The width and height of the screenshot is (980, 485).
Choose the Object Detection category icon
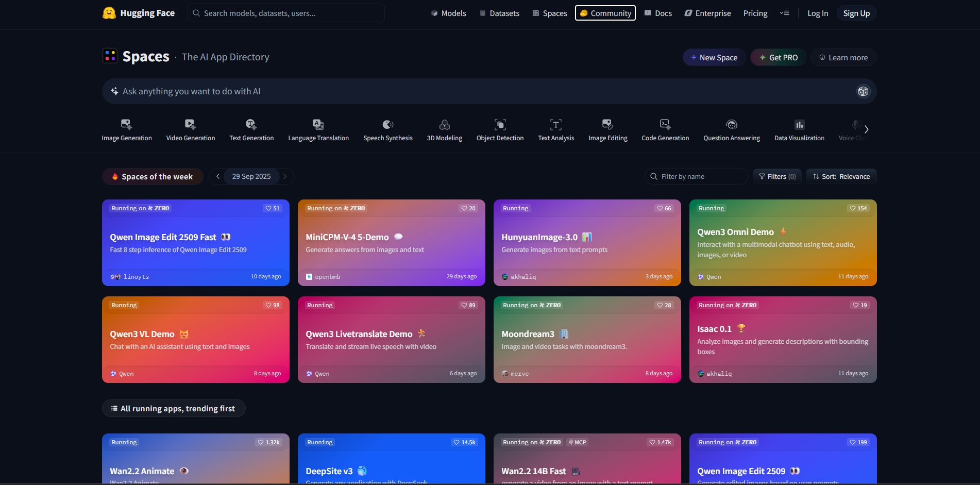(500, 124)
